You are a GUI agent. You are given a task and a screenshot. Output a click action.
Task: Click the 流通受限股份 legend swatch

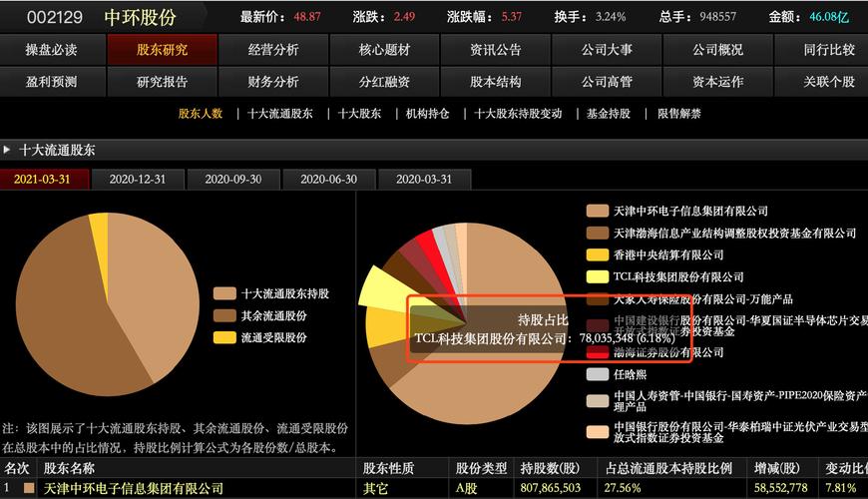pos(224,337)
